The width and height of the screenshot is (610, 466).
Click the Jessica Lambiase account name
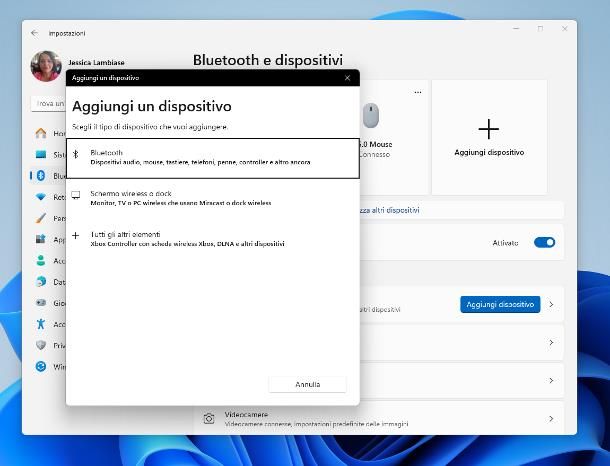coord(96,62)
